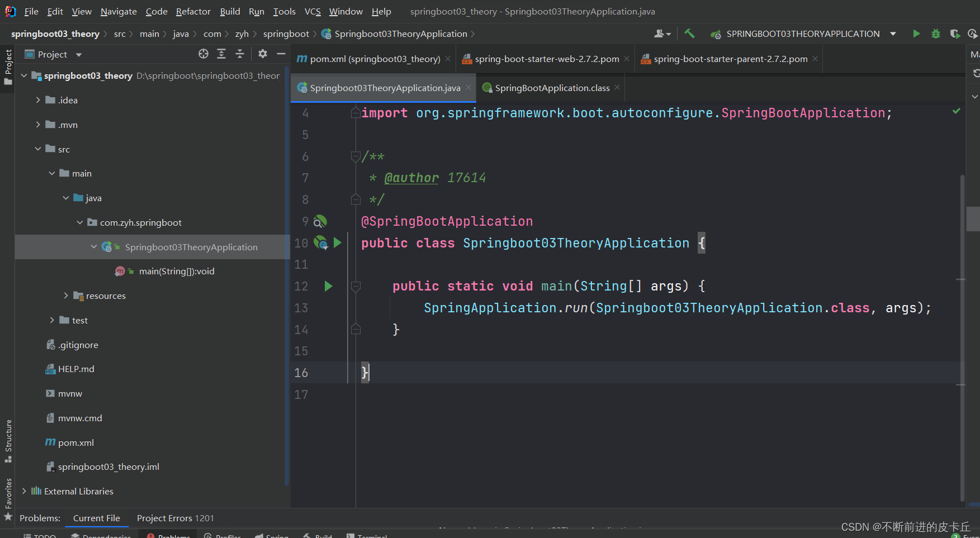The width and height of the screenshot is (980, 538).
Task: Collapse the java folder
Action: pyautogui.click(x=66, y=198)
